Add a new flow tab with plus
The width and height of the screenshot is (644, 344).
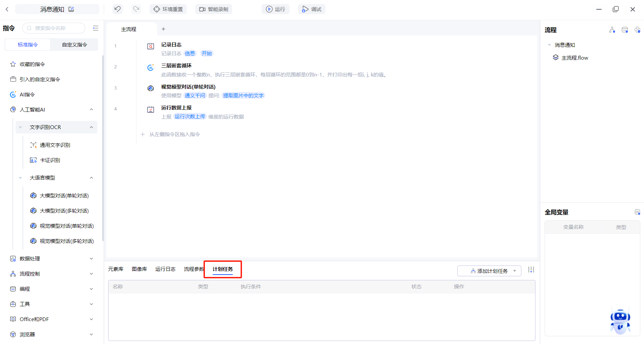[163, 29]
